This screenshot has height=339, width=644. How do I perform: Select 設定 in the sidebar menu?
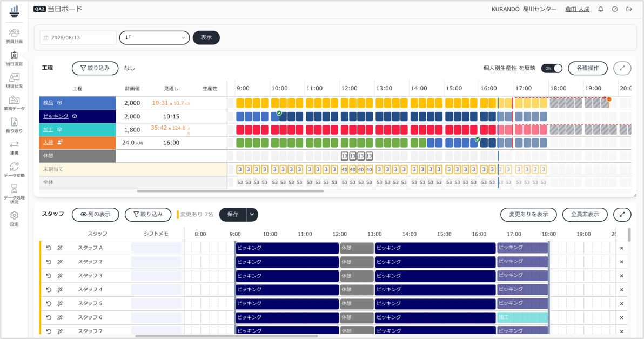click(14, 218)
